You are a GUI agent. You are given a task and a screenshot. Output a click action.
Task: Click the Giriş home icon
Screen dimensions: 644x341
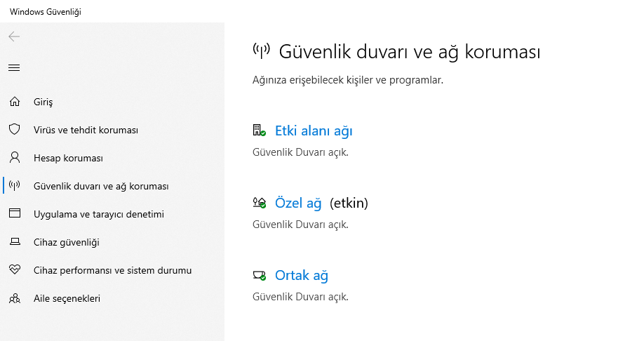click(14, 102)
